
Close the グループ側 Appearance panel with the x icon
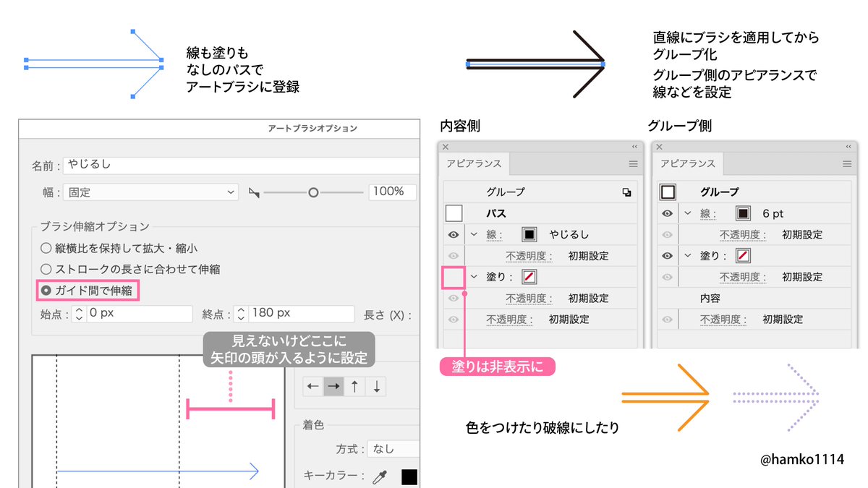(659, 147)
